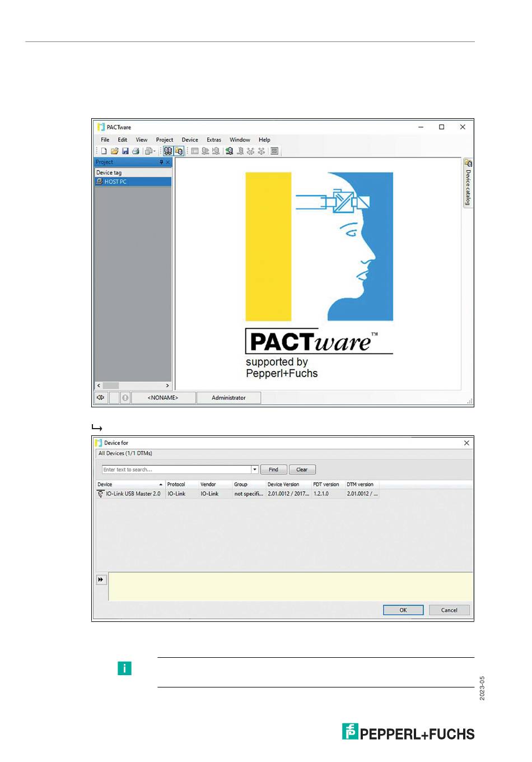
Task: Click the FDT version column header
Action: 328,485
